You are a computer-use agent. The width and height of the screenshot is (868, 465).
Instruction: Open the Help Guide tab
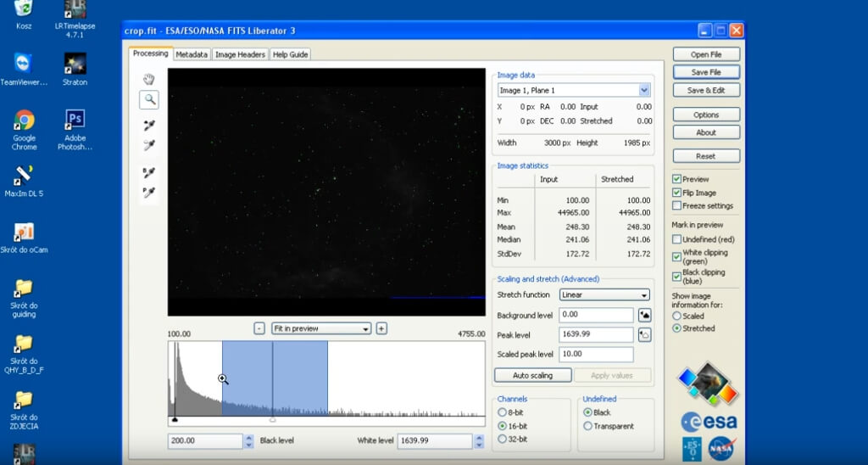pyautogui.click(x=290, y=54)
